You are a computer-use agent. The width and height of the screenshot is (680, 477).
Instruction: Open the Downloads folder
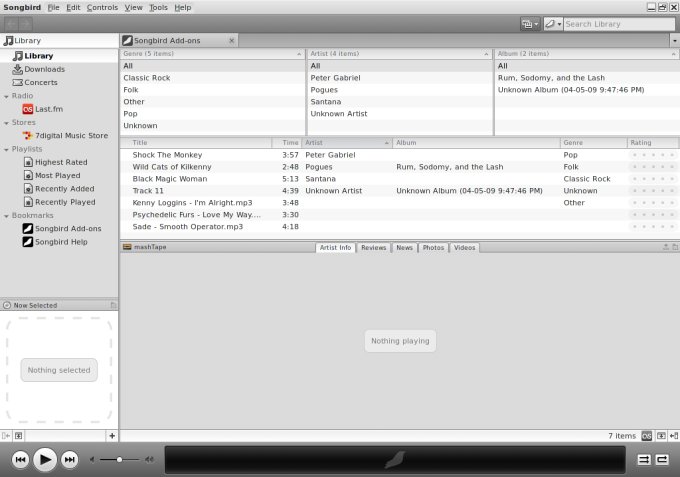[45, 69]
